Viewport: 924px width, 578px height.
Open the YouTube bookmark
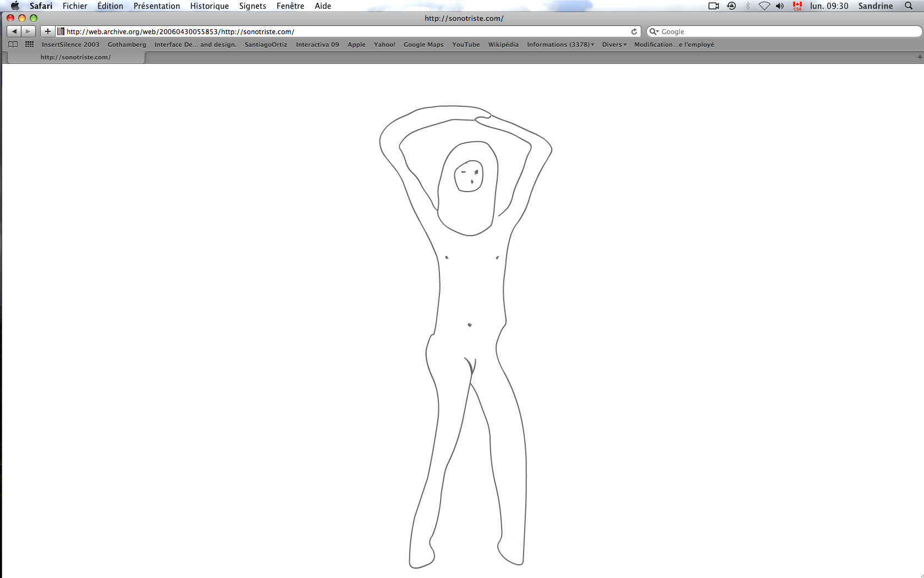(x=466, y=45)
